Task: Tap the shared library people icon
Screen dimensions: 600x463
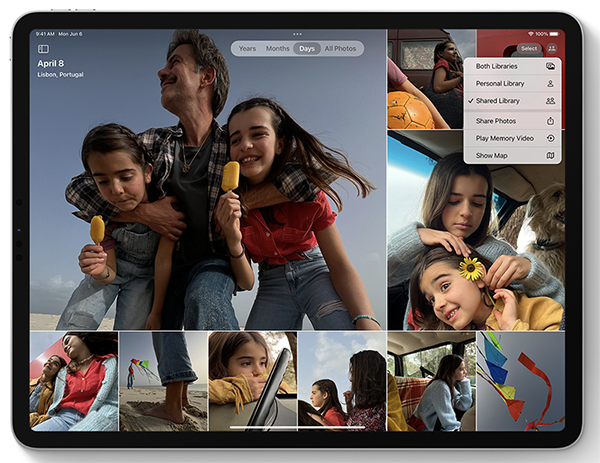Action: (x=551, y=49)
